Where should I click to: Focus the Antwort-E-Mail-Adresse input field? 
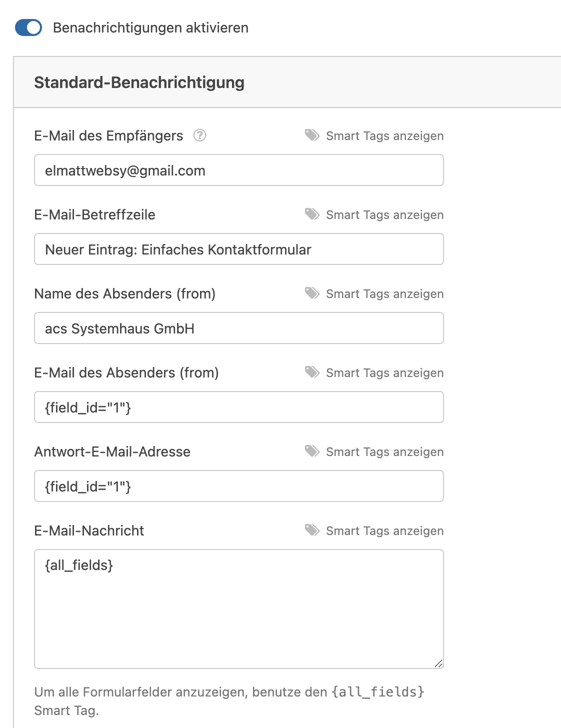[238, 486]
